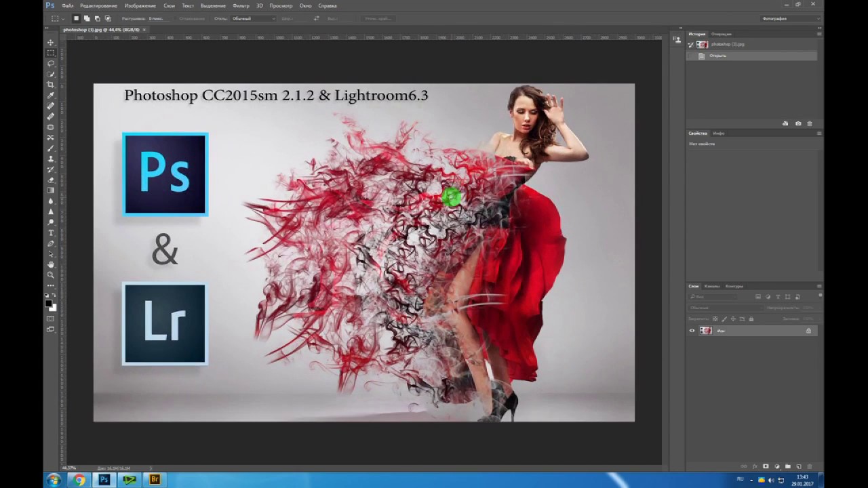
Task: Select the Rectangular Marquee tool in toolbar
Action: pos(51,53)
